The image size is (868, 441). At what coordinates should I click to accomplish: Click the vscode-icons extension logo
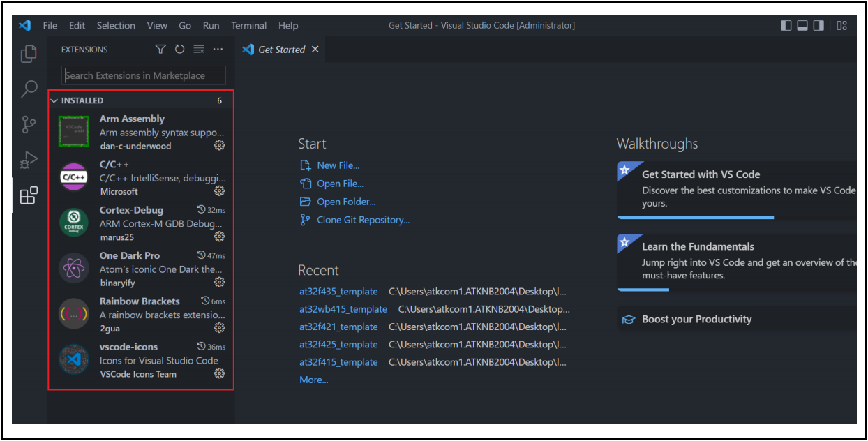point(73,360)
